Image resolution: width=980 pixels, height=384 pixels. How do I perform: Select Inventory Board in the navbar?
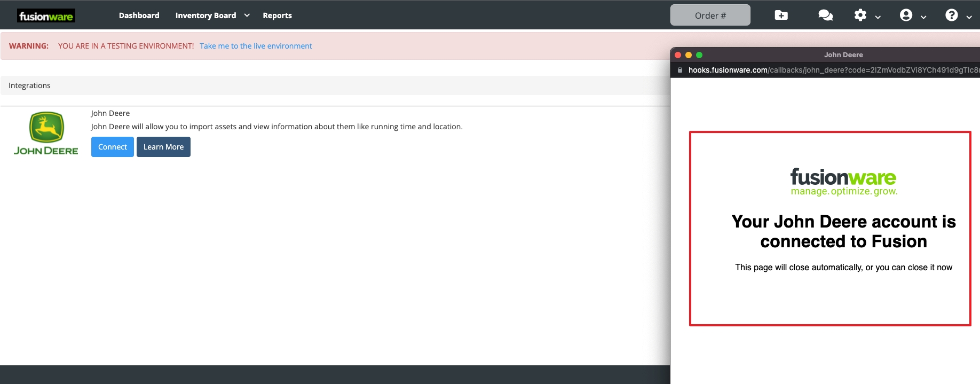click(x=206, y=15)
